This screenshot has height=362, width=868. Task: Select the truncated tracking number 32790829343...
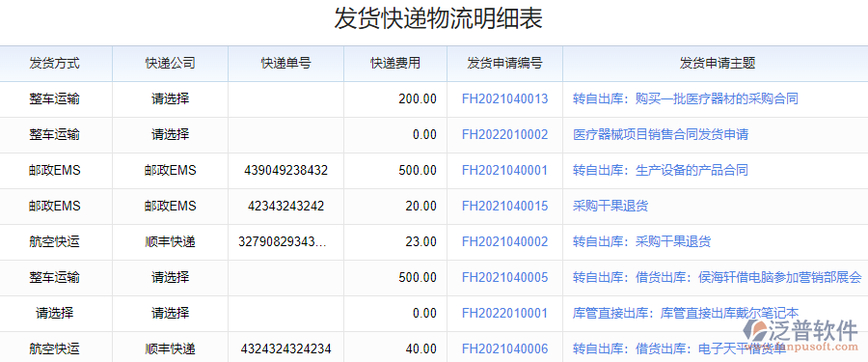(x=282, y=241)
